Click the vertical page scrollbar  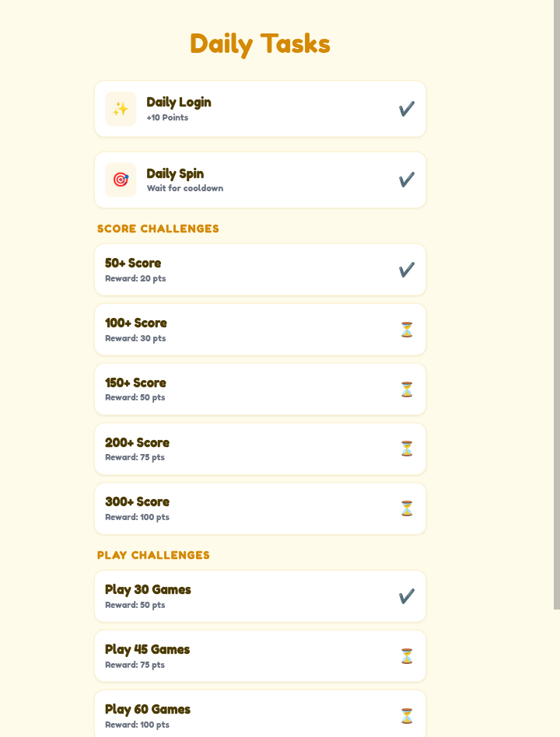pyautogui.click(x=557, y=305)
